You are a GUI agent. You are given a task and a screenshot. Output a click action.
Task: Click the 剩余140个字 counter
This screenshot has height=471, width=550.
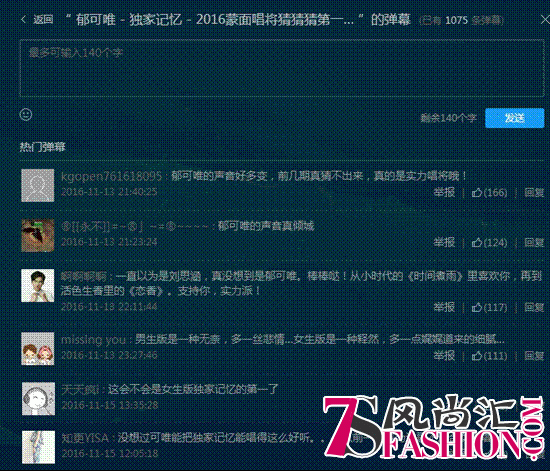tap(449, 118)
